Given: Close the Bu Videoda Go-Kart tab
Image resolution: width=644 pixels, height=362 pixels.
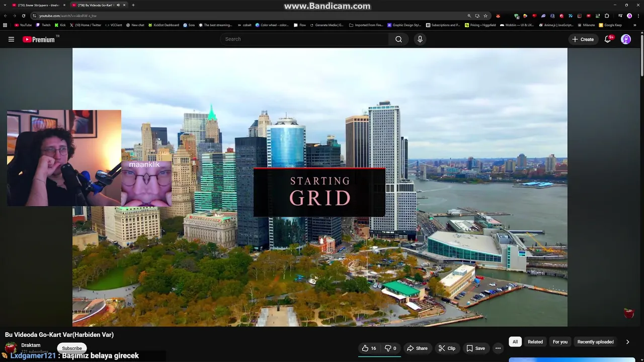Looking at the screenshot, I should coord(124,5).
